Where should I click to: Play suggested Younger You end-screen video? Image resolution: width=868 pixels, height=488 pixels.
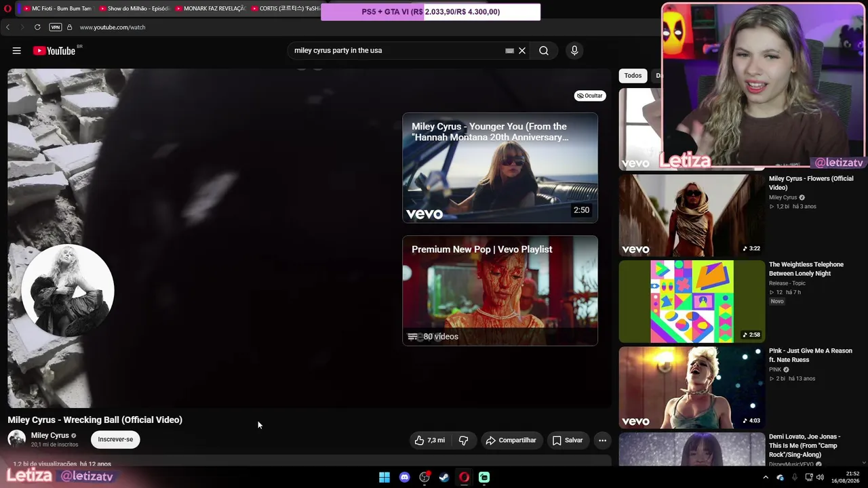pyautogui.click(x=500, y=168)
